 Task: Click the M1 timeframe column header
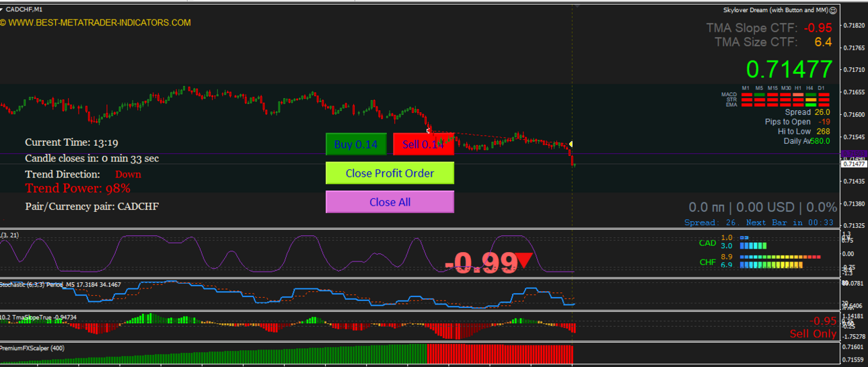tap(746, 88)
